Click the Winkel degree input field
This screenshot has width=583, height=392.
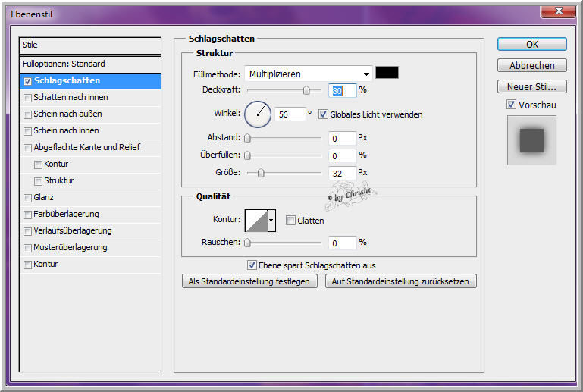tap(290, 114)
